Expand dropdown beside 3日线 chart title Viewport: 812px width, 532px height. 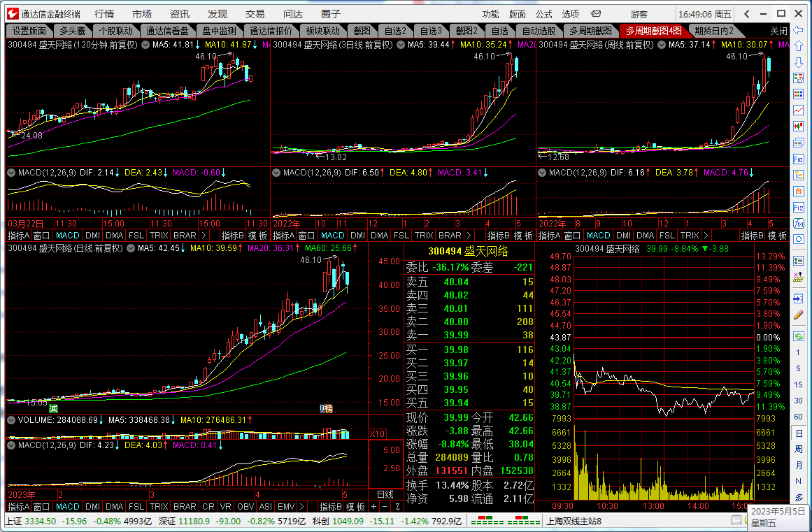[x=401, y=45]
